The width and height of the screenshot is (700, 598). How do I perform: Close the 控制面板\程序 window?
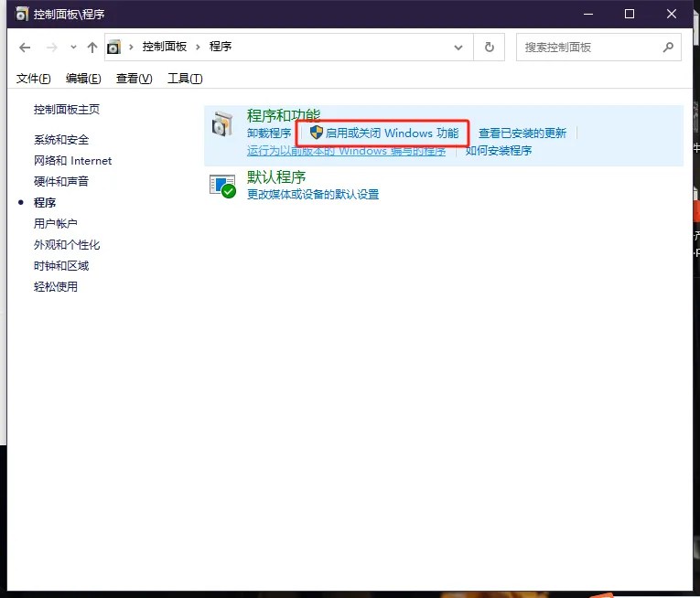(672, 14)
